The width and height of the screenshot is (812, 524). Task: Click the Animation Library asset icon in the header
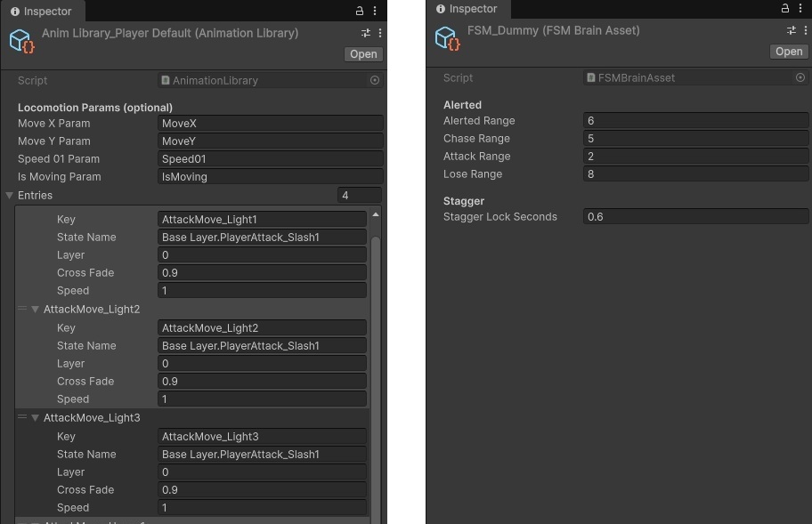point(21,41)
